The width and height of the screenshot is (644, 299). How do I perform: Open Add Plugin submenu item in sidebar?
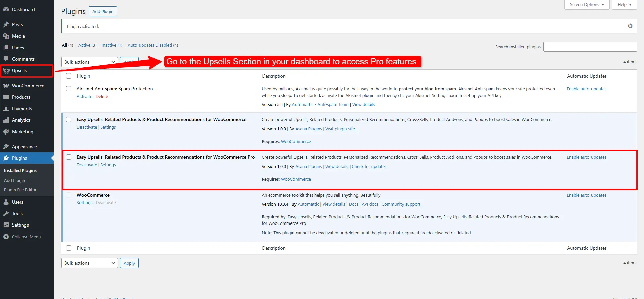[x=14, y=180]
